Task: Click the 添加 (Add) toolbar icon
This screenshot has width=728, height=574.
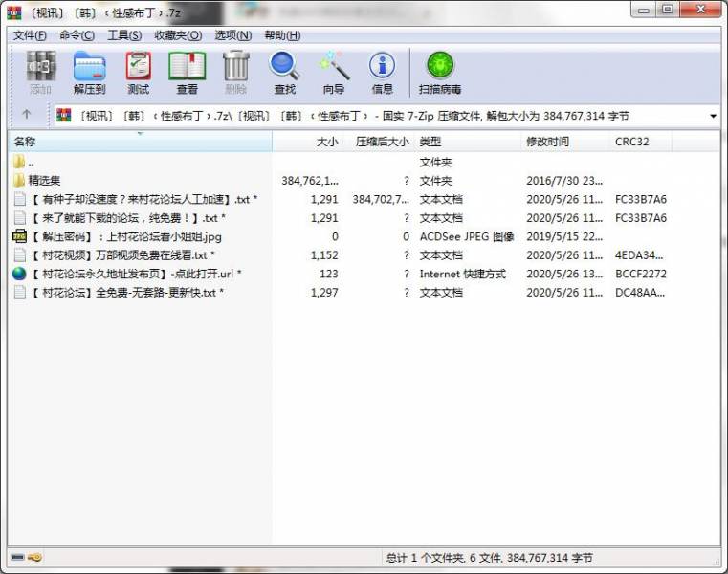Action: coord(40,73)
